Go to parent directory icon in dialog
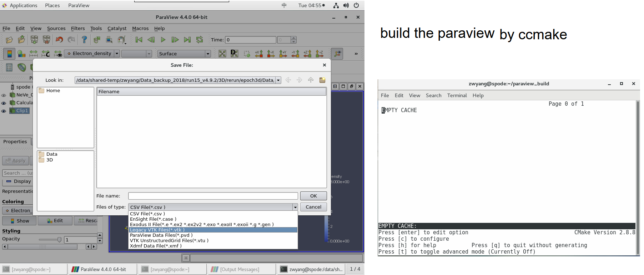644x275 pixels. coord(311,80)
